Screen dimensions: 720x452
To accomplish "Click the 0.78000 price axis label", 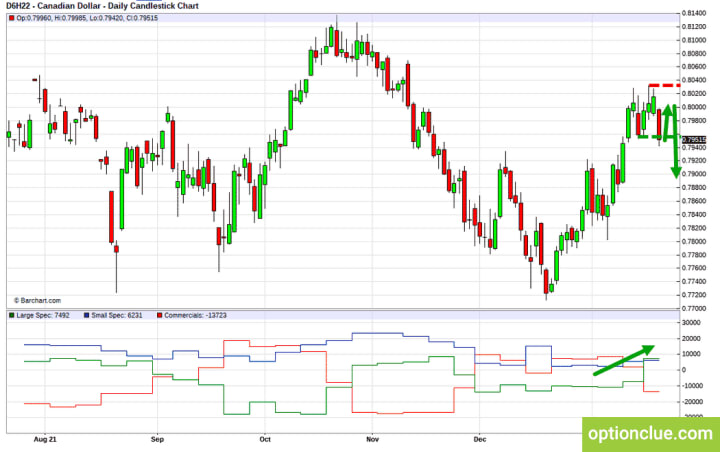I will click(694, 241).
